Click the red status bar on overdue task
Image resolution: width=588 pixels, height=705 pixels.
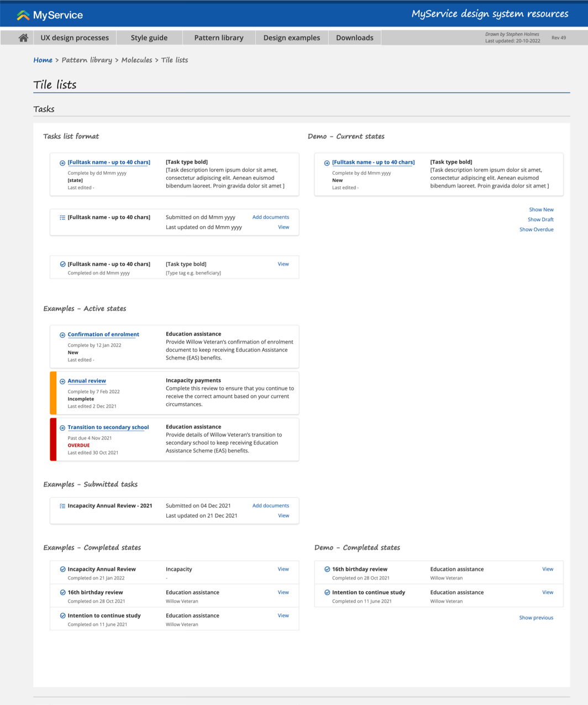tap(53, 440)
